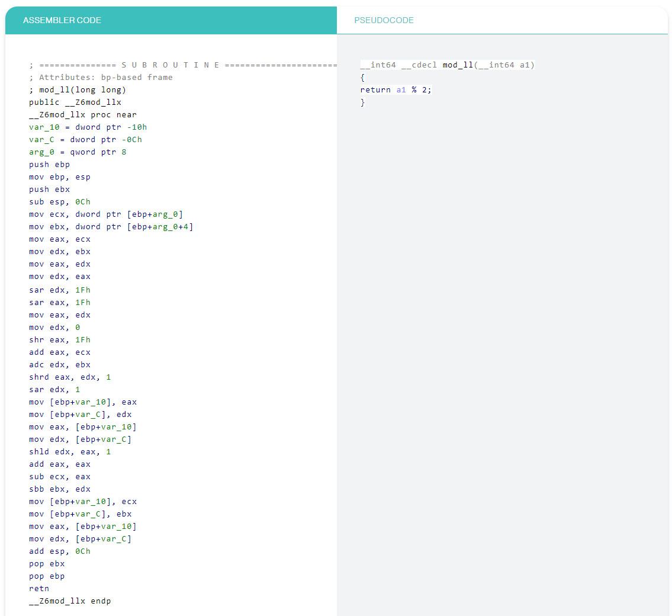Viewport: 672px width, 616px height.
Task: Click the 'mov edx, 0' instruction
Action: coord(54,328)
